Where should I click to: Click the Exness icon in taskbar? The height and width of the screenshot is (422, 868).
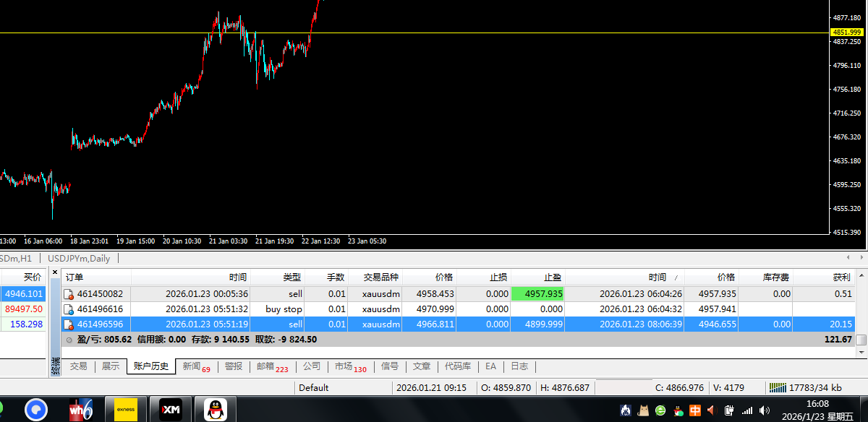coord(125,410)
